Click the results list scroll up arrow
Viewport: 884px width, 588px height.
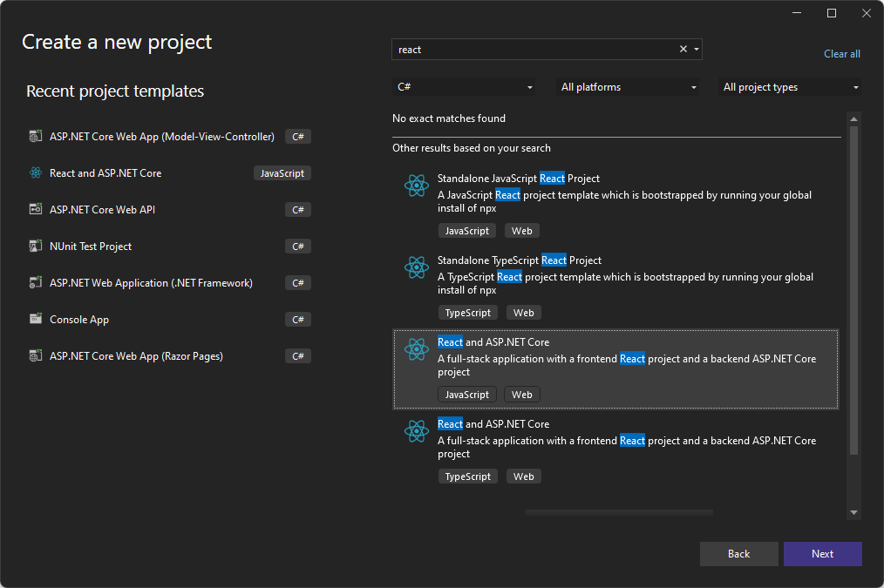tap(853, 118)
